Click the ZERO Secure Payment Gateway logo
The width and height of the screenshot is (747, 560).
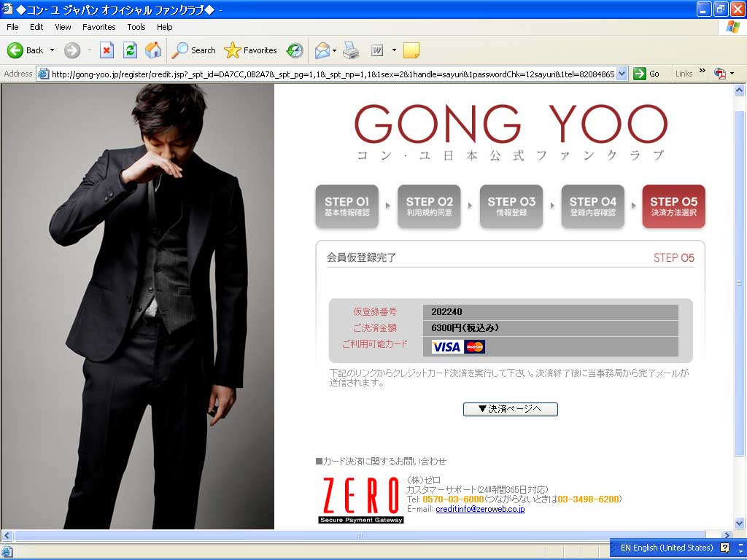pyautogui.click(x=360, y=500)
